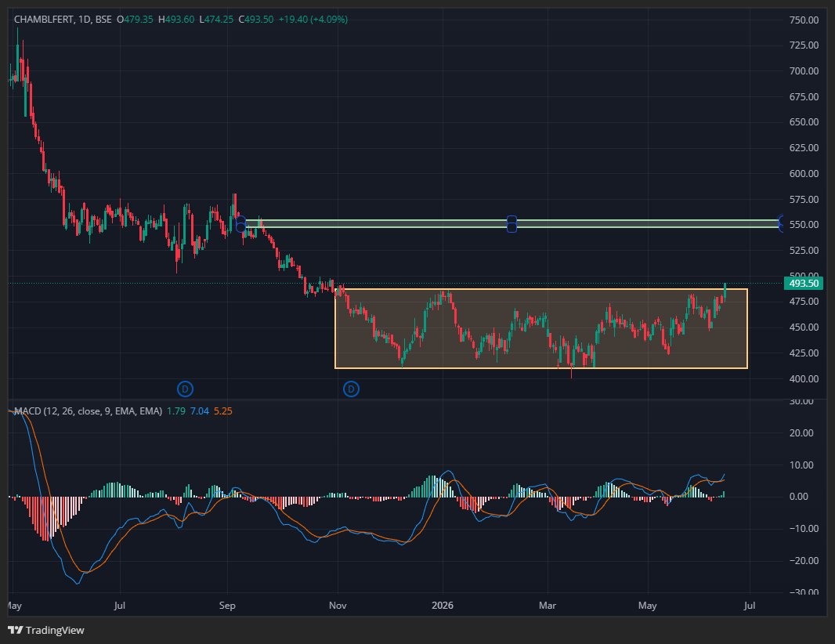
Task: Click the 750.00 price axis label
Action: [x=804, y=20]
